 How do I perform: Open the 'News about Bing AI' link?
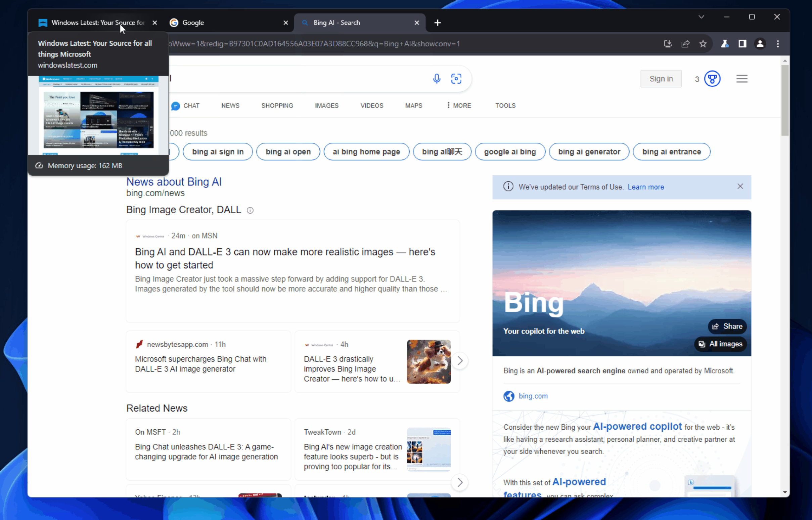[x=174, y=182]
